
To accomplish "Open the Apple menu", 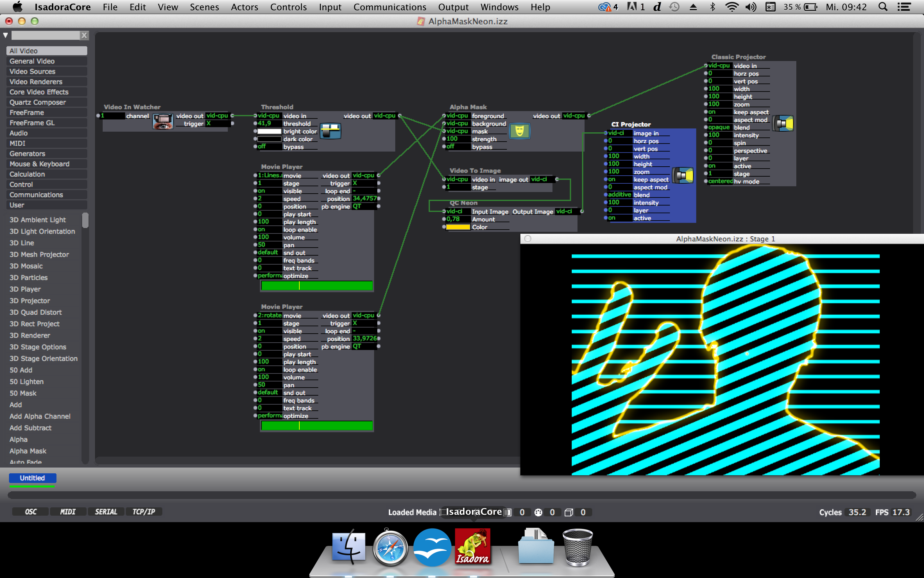I will tap(18, 7).
